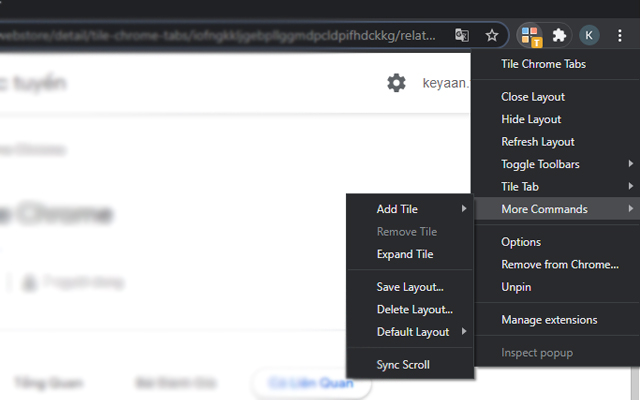Viewport: 640px width, 400px height.
Task: Click the address bar URL
Action: click(218, 36)
